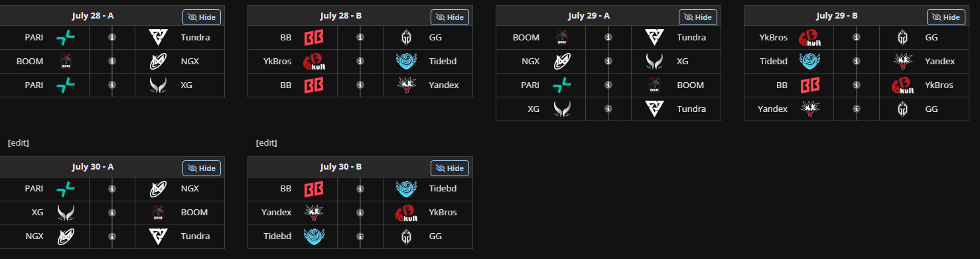
Task: Open info icon for PARI vs Tundra
Action: [x=112, y=38]
